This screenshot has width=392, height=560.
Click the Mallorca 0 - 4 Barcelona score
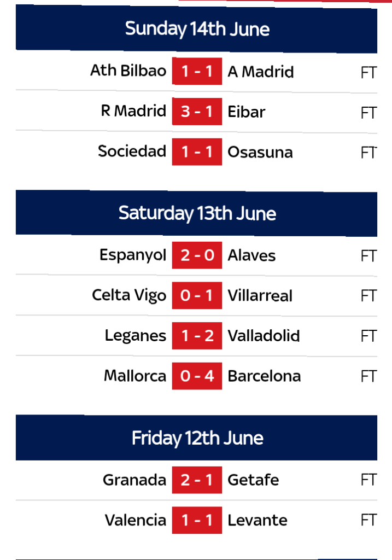coord(197,376)
